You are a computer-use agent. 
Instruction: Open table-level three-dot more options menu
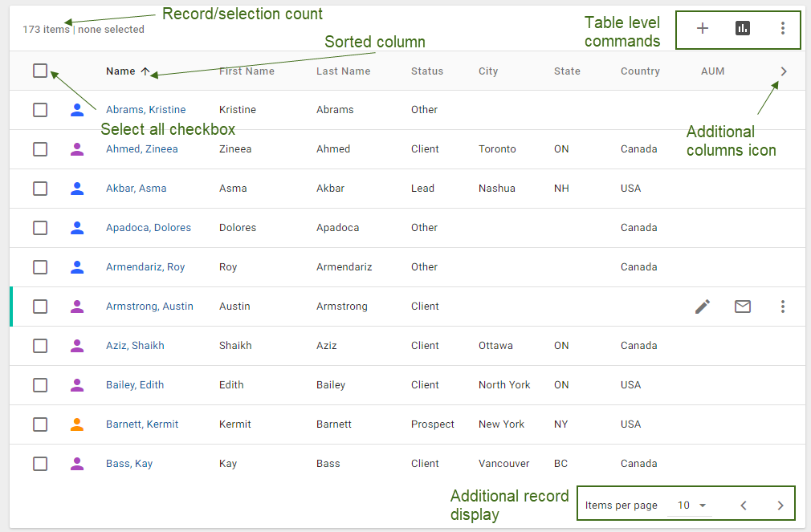click(x=783, y=29)
